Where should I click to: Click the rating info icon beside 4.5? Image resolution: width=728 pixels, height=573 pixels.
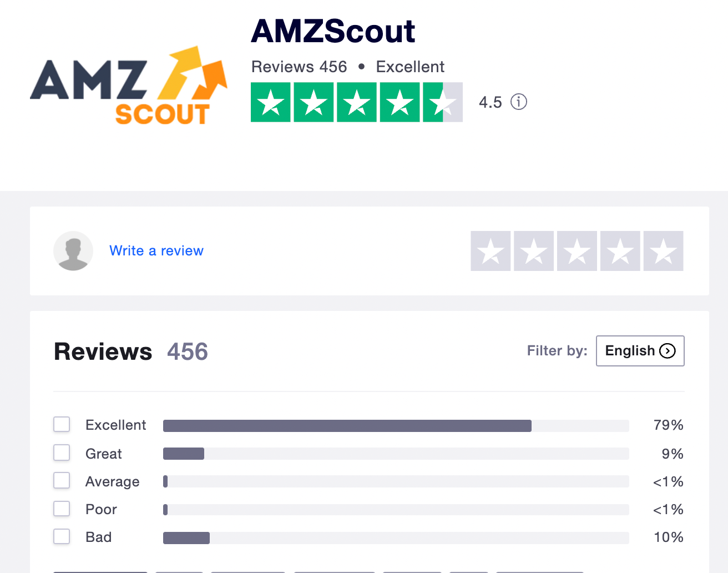(x=518, y=102)
